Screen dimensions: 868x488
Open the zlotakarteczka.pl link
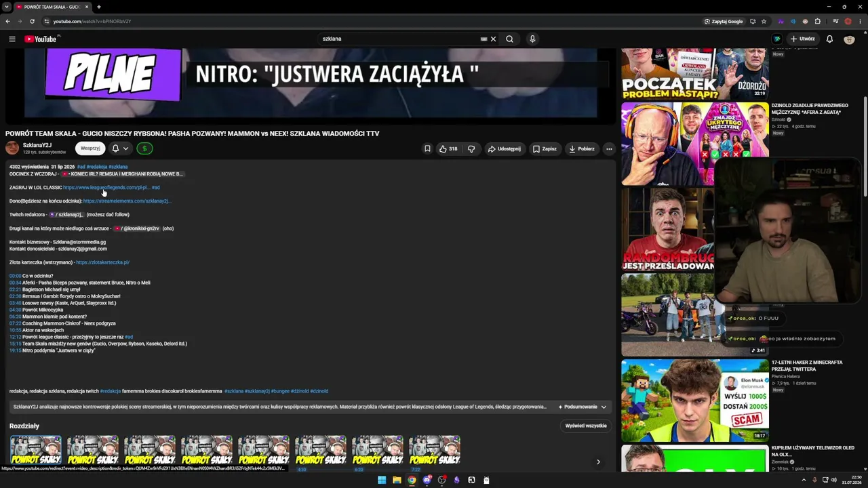point(102,262)
